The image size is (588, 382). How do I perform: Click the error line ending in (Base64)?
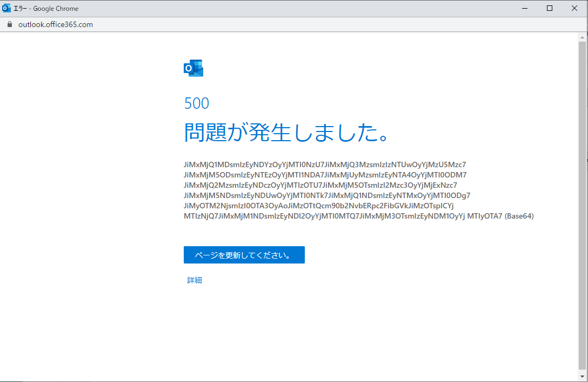click(358, 215)
